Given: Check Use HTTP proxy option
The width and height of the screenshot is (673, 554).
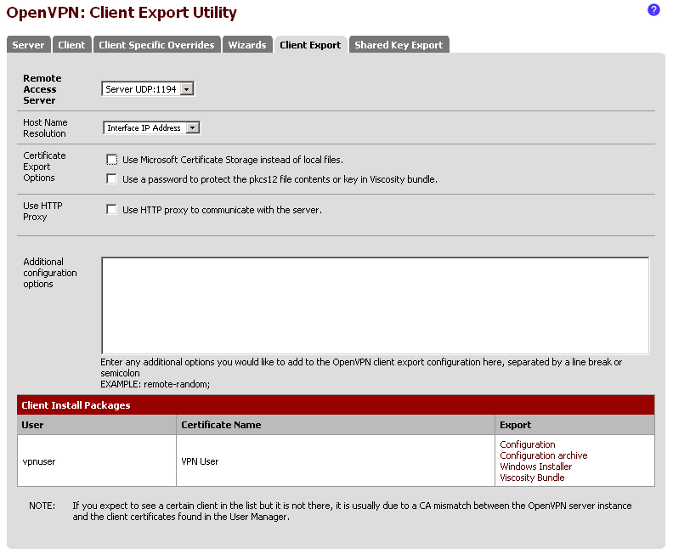Looking at the screenshot, I should click(x=112, y=209).
